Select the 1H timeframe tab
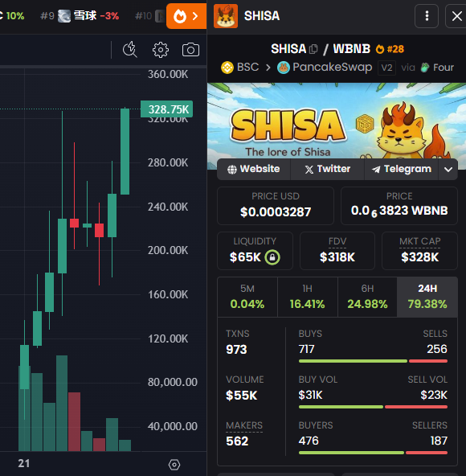Screen dimensions: 466x476 pyautogui.click(x=308, y=297)
